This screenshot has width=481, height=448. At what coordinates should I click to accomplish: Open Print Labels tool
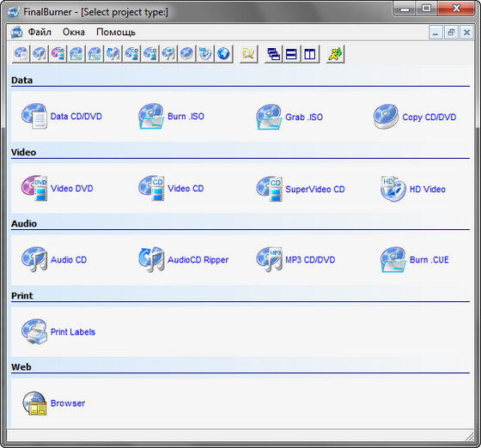[x=58, y=331]
